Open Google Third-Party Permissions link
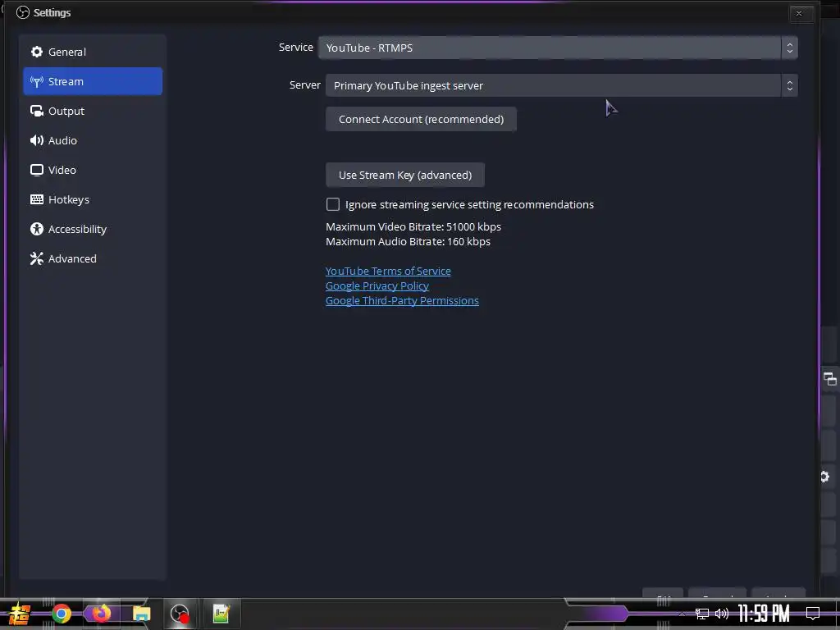The height and width of the screenshot is (630, 840). pyautogui.click(x=402, y=300)
